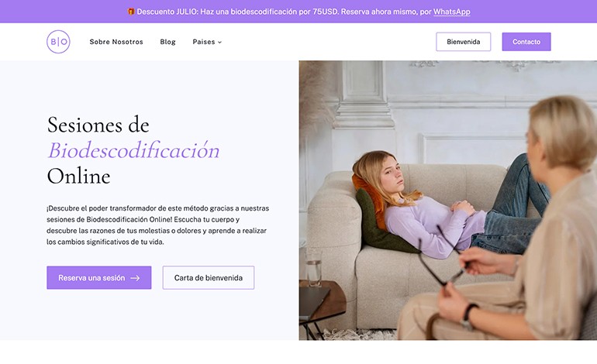Click the Bienvenida outlined button
This screenshot has width=597, height=364.
(464, 42)
